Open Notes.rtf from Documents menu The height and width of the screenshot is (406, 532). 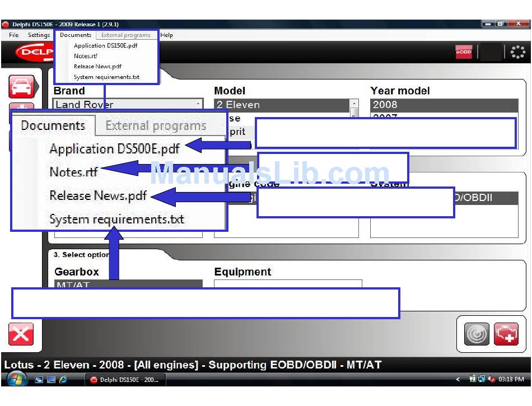coord(86,56)
